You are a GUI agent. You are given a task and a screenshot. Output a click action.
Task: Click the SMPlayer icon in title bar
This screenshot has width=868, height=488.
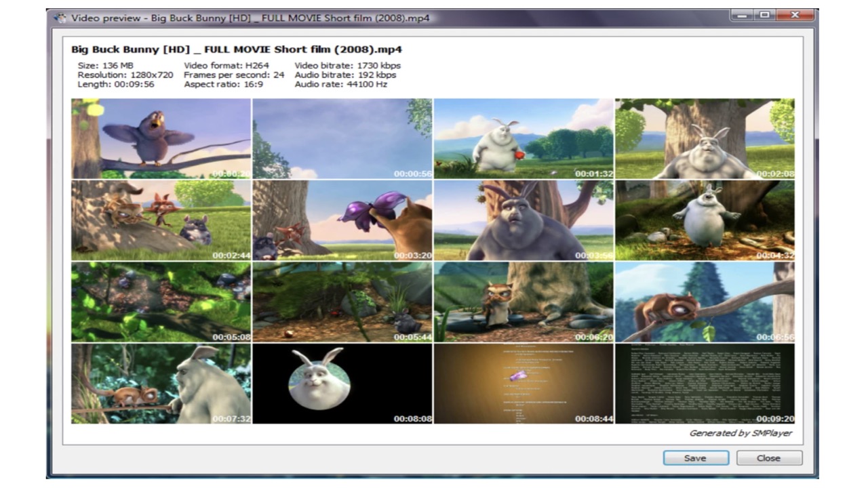60,17
